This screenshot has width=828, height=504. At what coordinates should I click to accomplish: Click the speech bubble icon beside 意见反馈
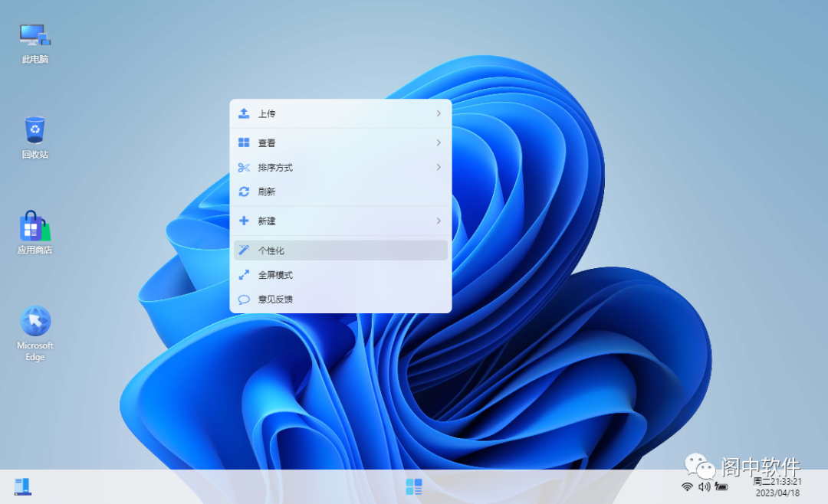244,299
